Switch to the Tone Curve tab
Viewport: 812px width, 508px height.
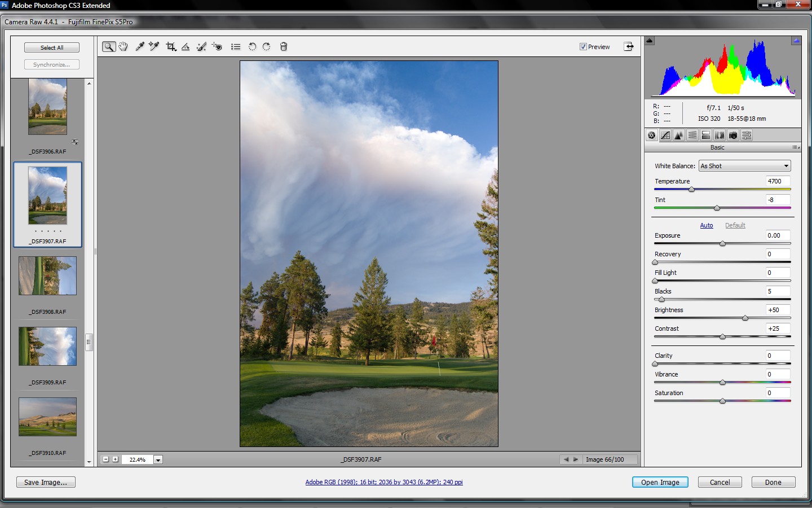(665, 135)
